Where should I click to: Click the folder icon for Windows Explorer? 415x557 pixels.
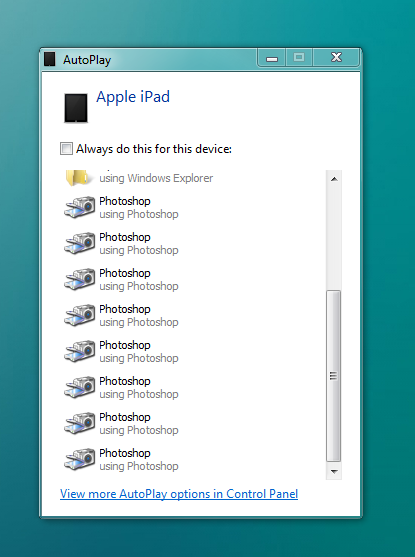pyautogui.click(x=77, y=178)
